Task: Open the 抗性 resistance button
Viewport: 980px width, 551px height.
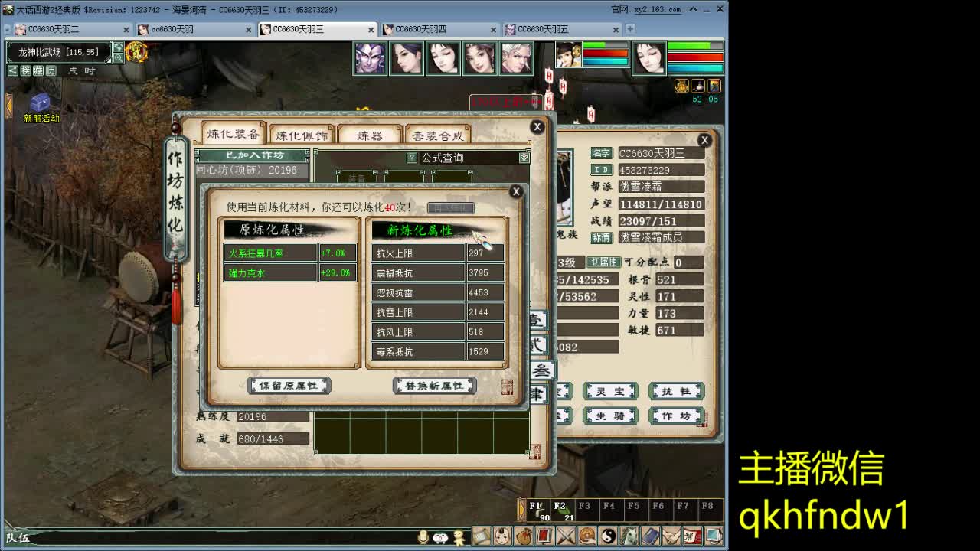Action: 676,391
